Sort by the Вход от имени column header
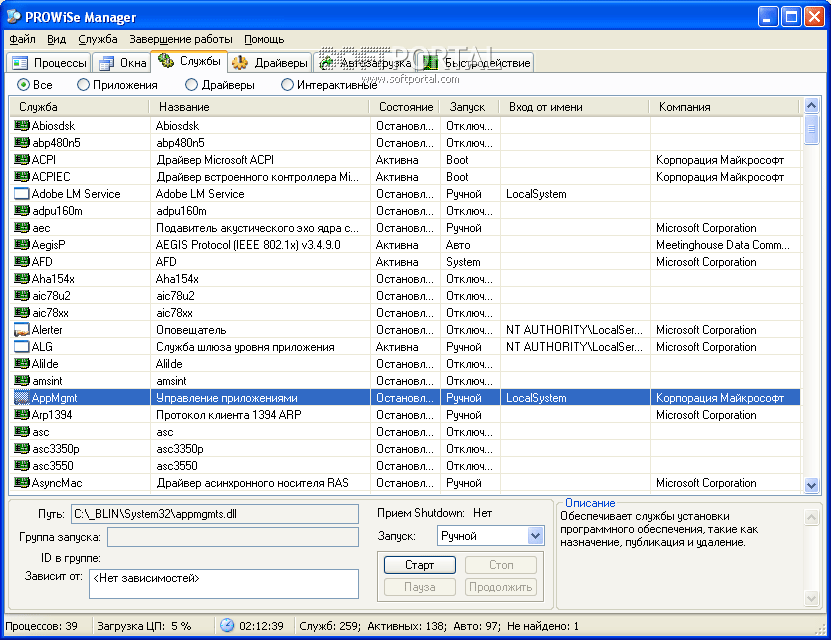Screen dimensions: 831x640 pos(574,107)
